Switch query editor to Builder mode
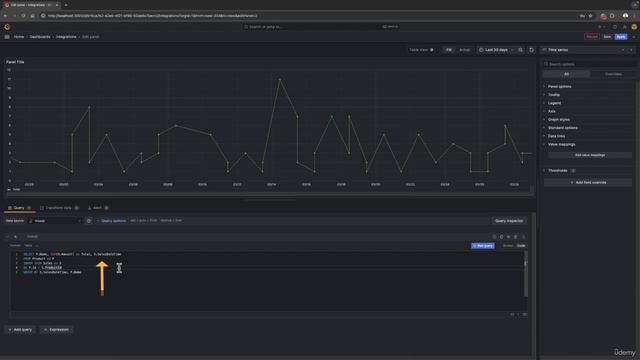This screenshot has width=640, height=360. click(508, 246)
